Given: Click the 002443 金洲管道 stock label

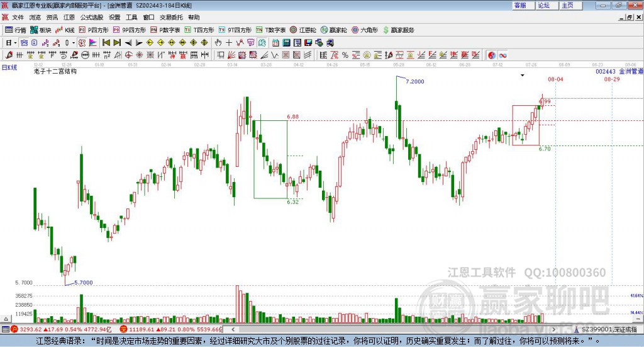Looking at the screenshot, I should (x=619, y=72).
